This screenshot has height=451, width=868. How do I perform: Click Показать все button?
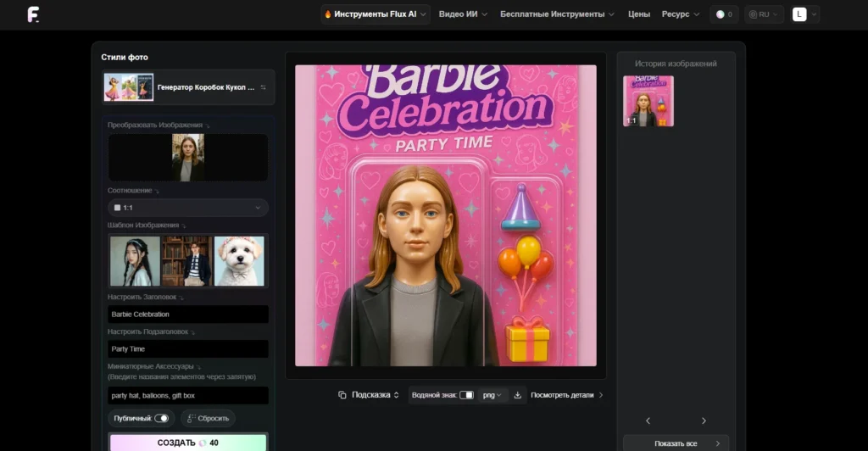[676, 443]
